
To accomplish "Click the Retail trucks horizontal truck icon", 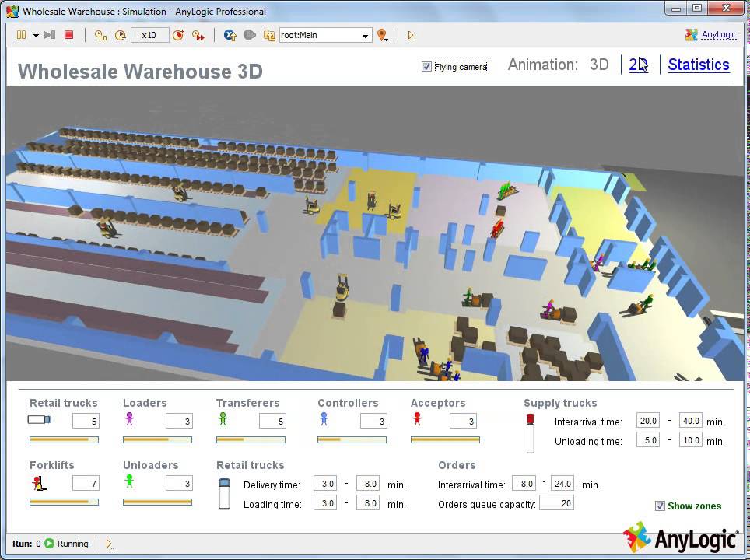I will coord(39,420).
